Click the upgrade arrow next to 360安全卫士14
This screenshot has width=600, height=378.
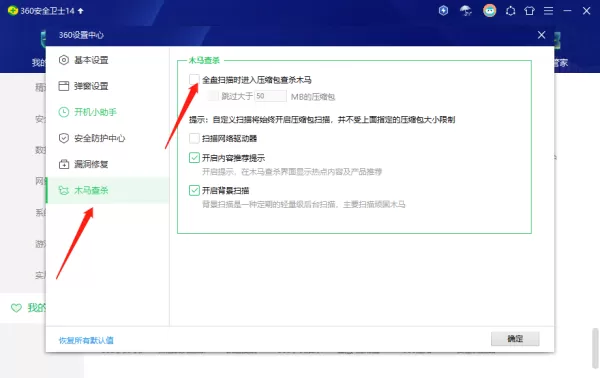(x=80, y=11)
